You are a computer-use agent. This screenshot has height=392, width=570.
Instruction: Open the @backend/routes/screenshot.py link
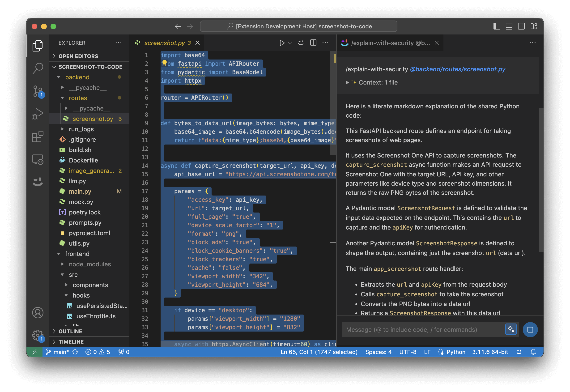coord(458,69)
